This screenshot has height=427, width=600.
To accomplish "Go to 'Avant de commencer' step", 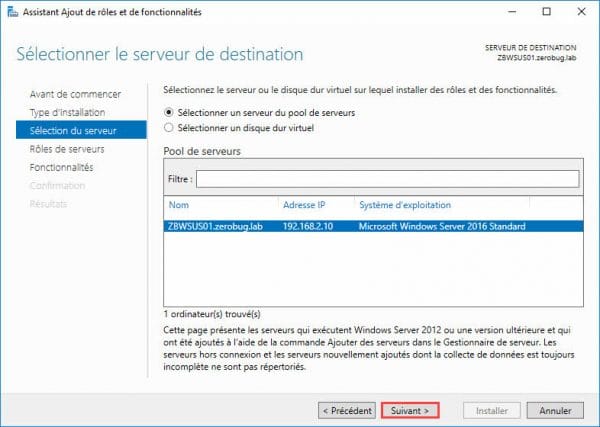I will 75,94.
